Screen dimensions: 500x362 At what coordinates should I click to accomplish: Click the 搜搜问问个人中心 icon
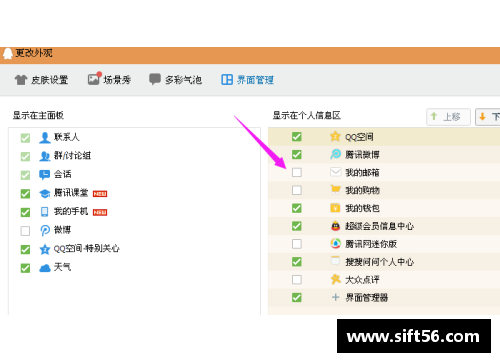pyautogui.click(x=335, y=261)
